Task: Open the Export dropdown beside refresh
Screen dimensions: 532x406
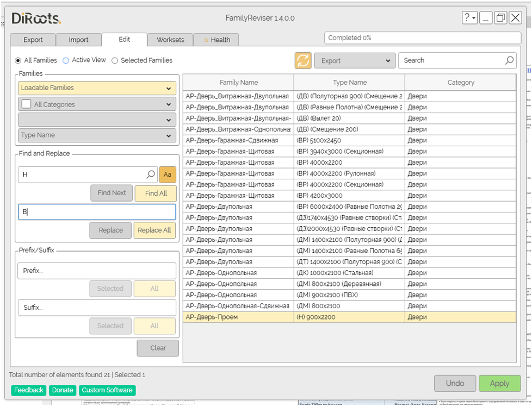Action: (355, 61)
